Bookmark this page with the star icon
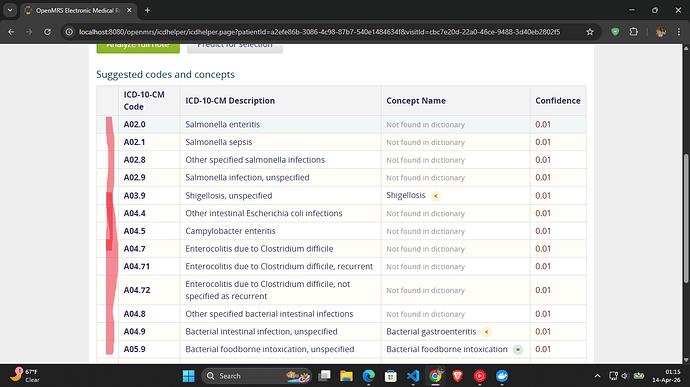The image size is (690, 387). point(590,32)
